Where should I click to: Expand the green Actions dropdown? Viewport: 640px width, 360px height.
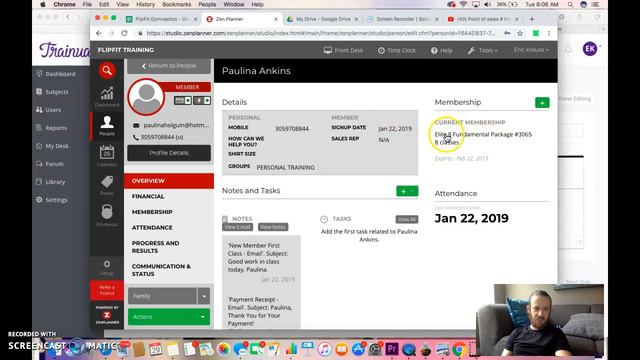[x=169, y=317]
